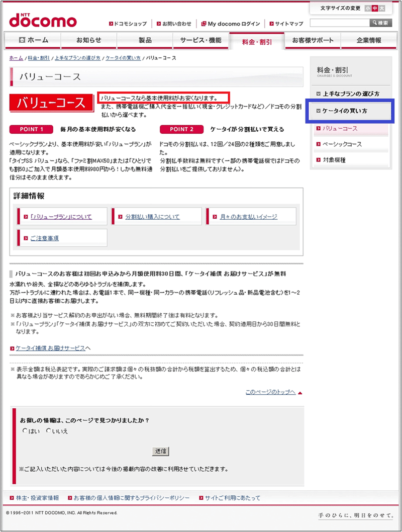Click the バリューコース page title heading
This screenshot has width=402, height=532.
(50, 76)
